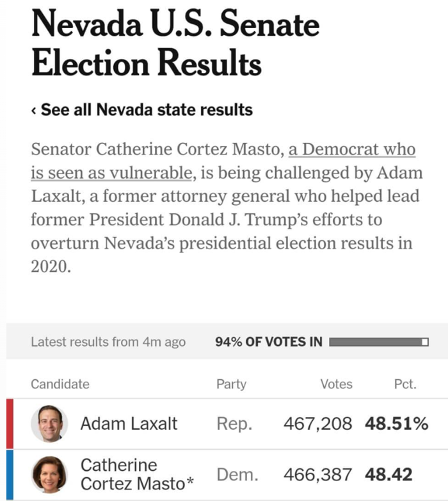Screen dimensions: 448x501
Task: Click Adam Laxalt's profile photo
Action: [x=49, y=423]
